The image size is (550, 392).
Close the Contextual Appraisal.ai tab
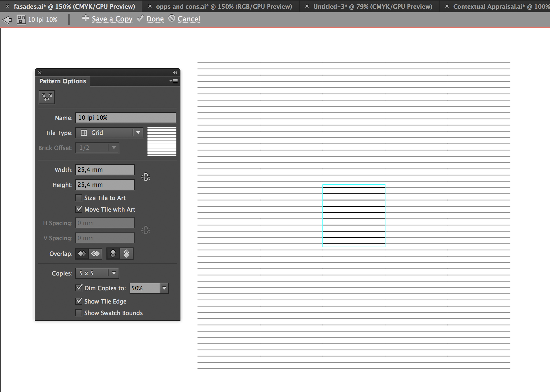click(x=447, y=6)
